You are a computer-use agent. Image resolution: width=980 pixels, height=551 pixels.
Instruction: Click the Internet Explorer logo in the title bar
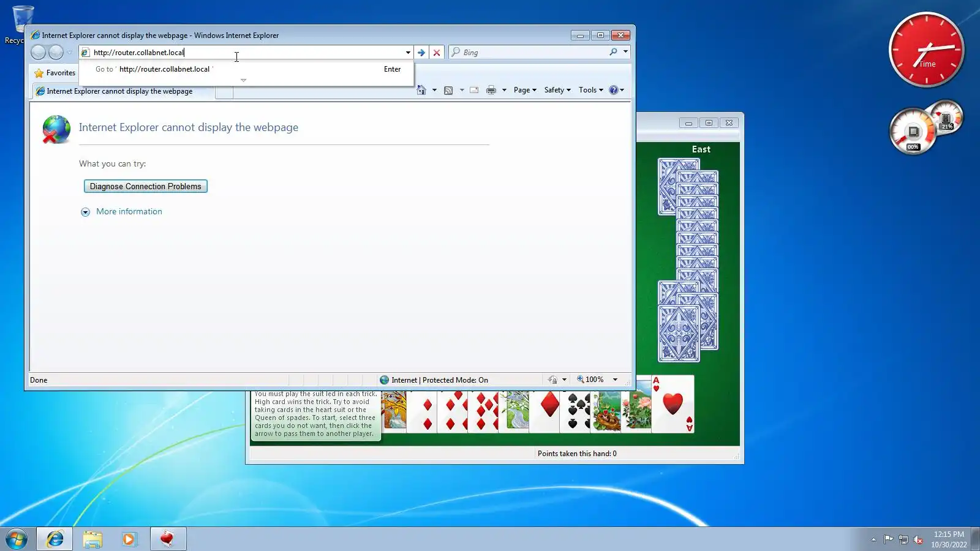click(x=36, y=36)
